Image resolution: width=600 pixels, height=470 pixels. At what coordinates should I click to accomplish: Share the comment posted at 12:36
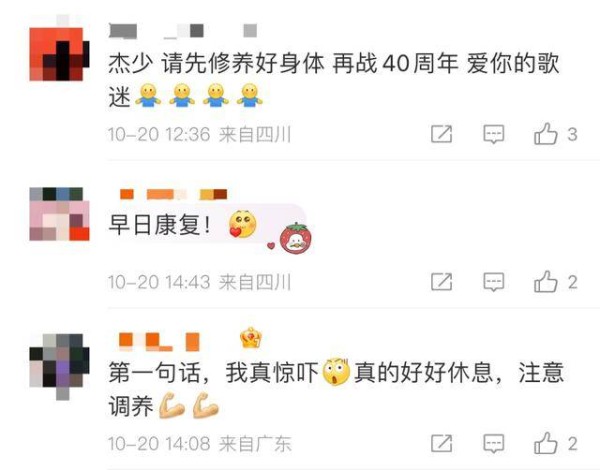coord(442,134)
